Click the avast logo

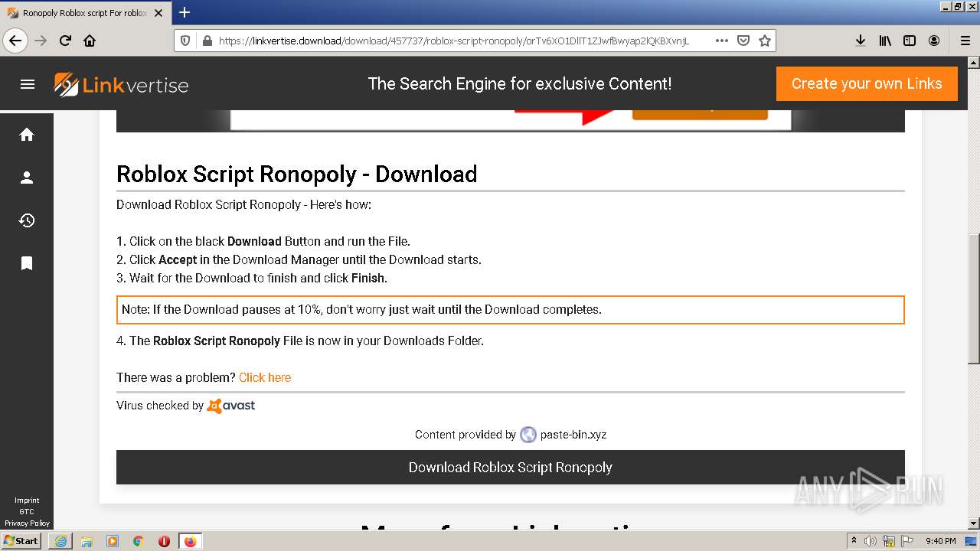pyautogui.click(x=231, y=406)
